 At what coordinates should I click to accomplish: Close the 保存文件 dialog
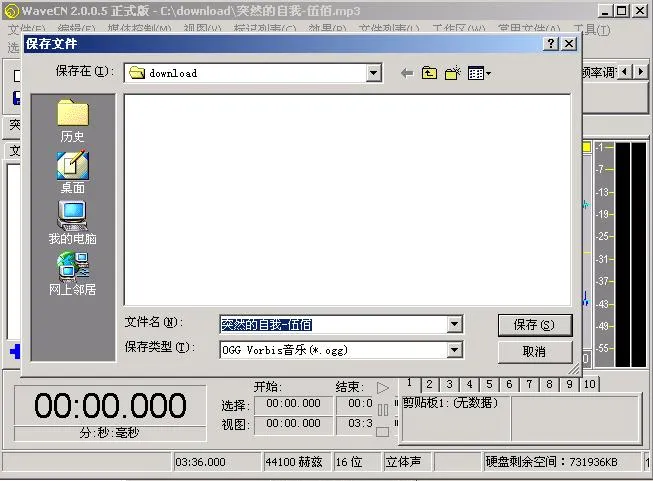569,43
